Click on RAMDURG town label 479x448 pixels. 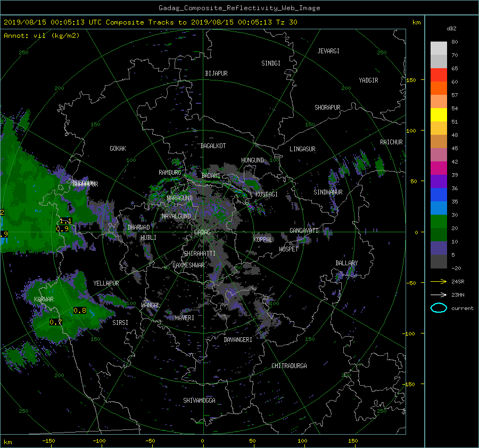pos(170,173)
